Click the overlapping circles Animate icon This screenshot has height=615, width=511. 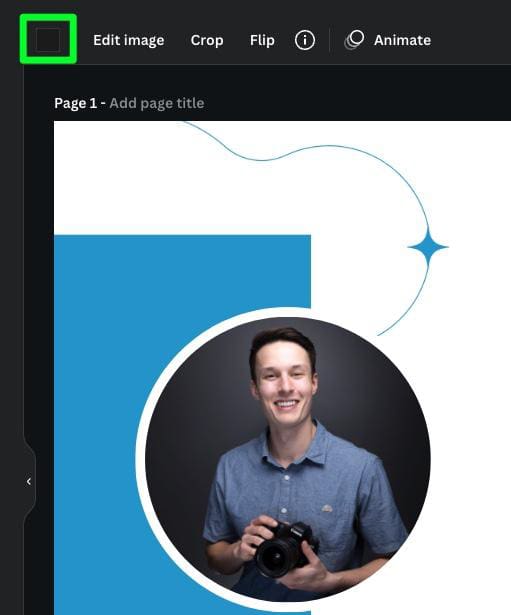pos(354,40)
